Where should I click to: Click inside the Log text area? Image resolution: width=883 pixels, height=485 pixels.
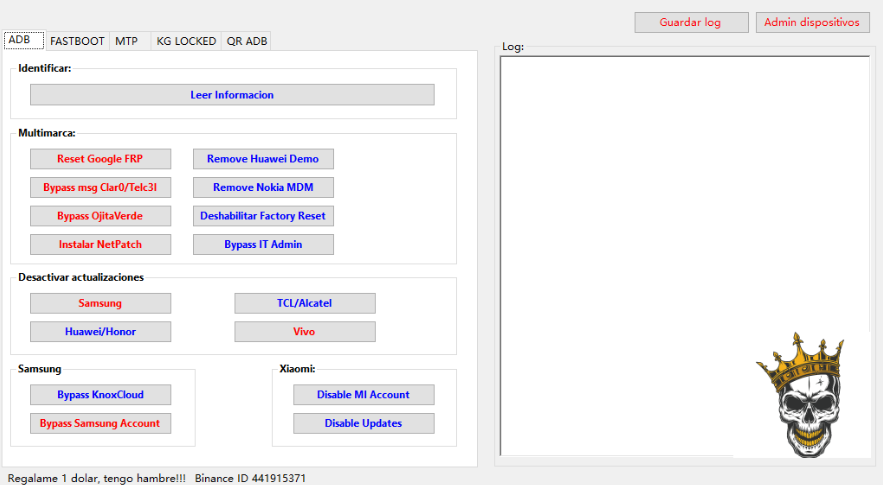(685, 256)
